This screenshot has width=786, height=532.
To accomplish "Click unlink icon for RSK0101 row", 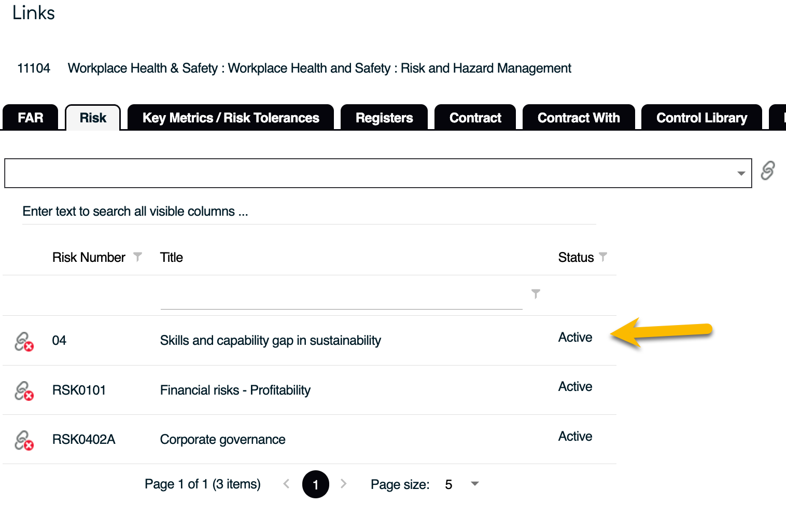I will [24, 391].
